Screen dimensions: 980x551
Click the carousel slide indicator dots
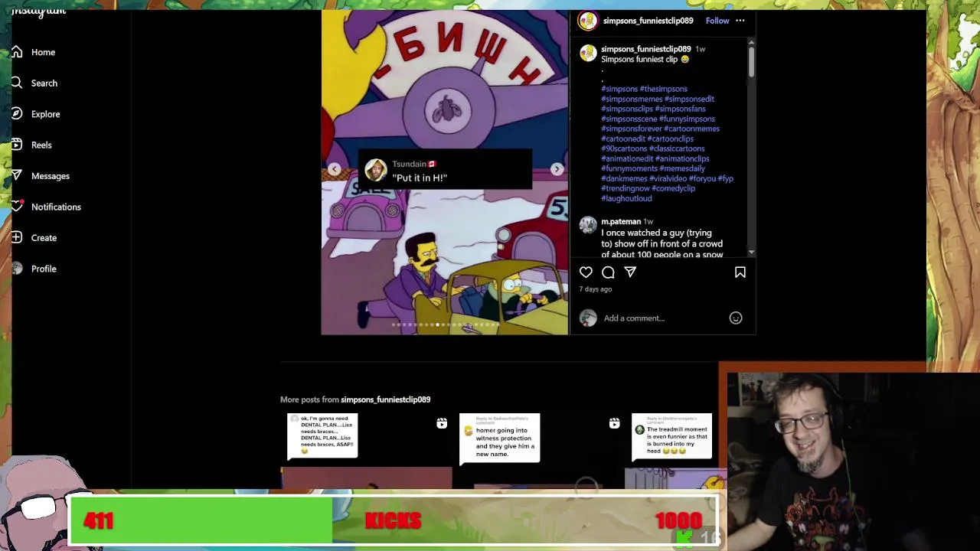[x=445, y=324]
